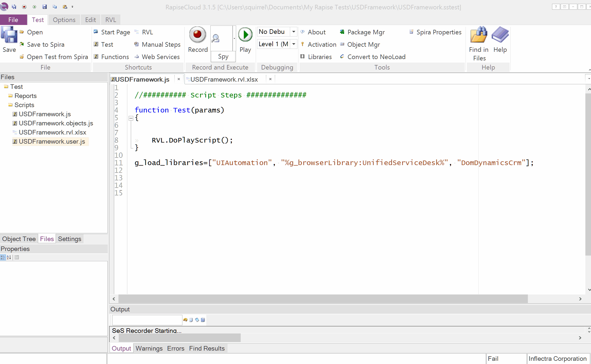Click Convert to NeoLoad tool
The image size is (591, 364).
376,57
